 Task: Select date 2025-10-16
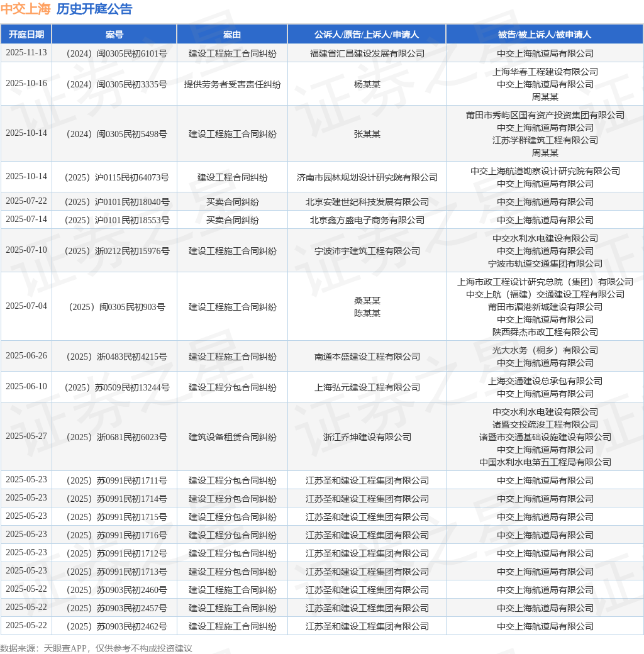pos(26,84)
